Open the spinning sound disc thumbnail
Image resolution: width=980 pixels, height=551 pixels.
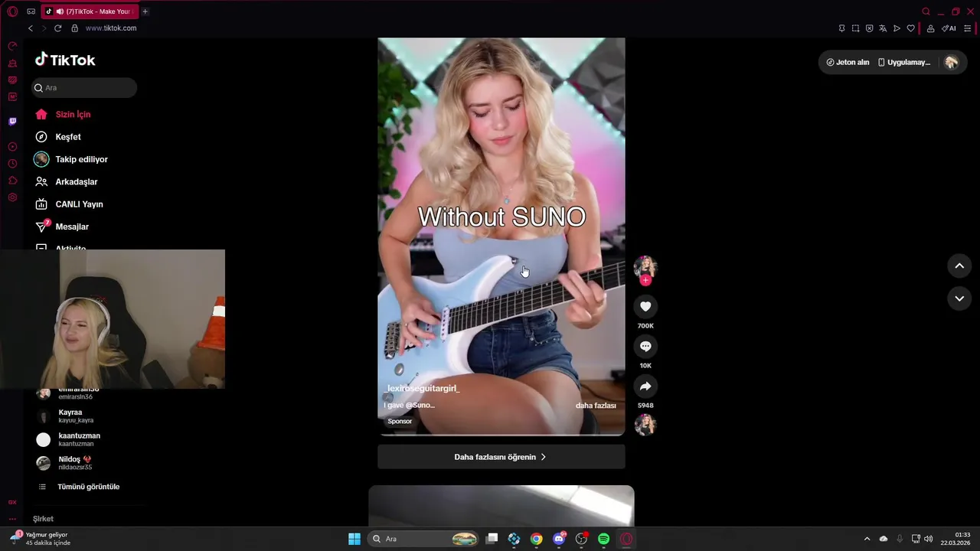pos(645,425)
